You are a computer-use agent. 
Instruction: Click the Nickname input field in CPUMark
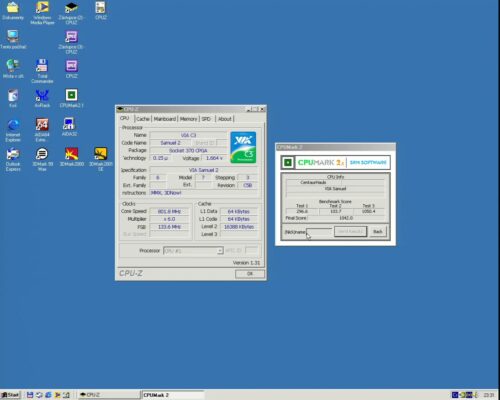pos(319,232)
